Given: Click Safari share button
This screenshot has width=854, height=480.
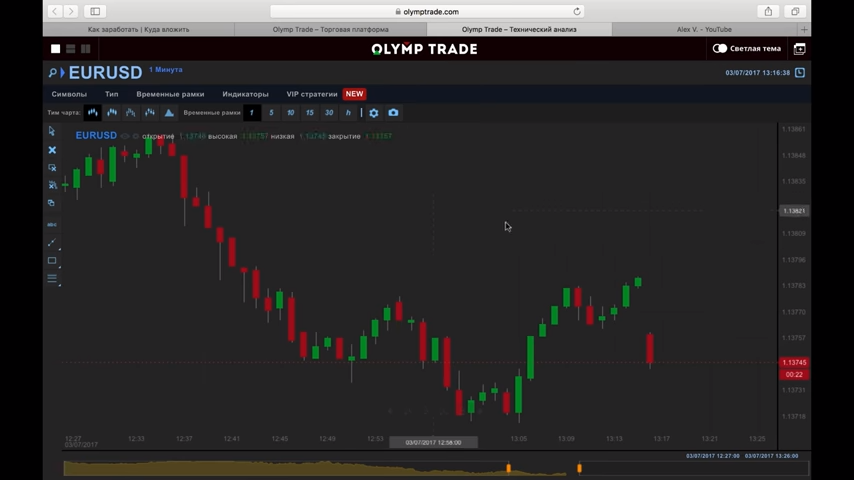Looking at the screenshot, I should coord(768,11).
